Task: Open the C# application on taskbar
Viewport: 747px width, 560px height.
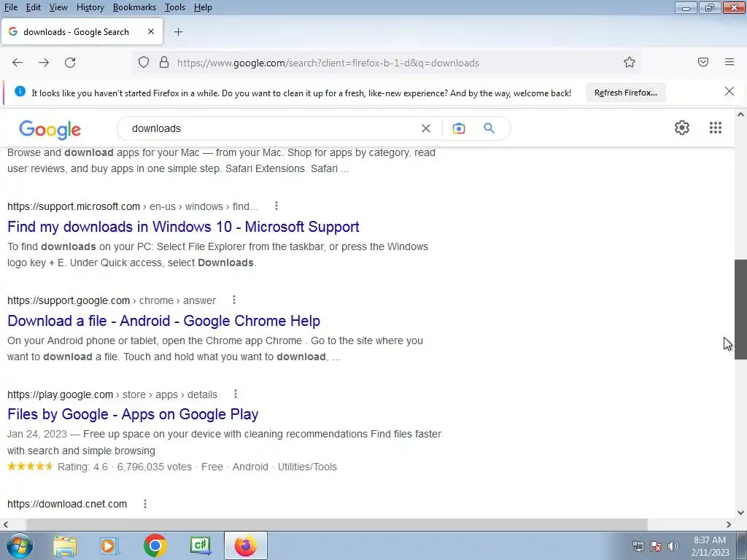Action: tap(201, 545)
